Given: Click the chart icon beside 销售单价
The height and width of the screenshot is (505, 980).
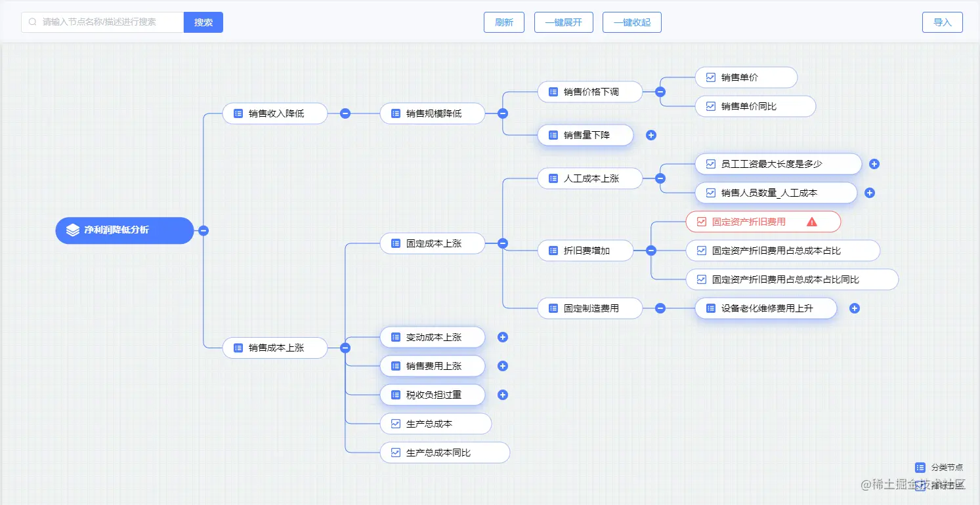Looking at the screenshot, I should [x=710, y=77].
